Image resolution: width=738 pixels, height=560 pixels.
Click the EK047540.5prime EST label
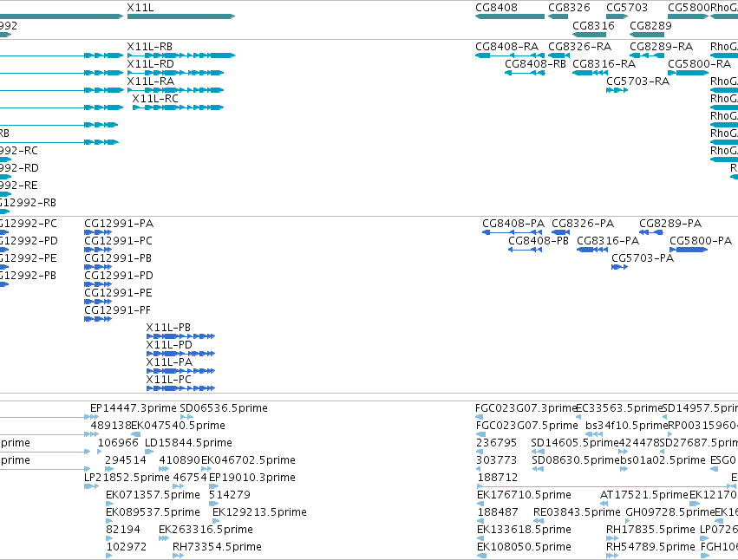[179, 426]
